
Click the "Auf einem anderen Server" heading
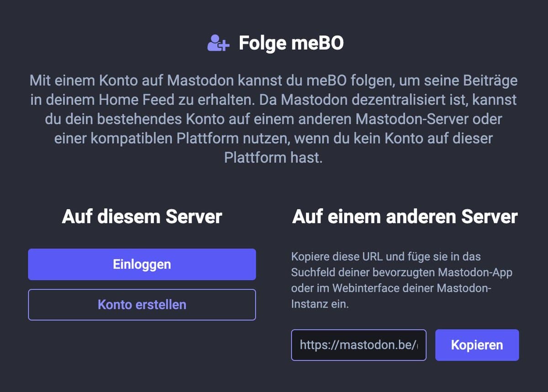[x=405, y=217]
